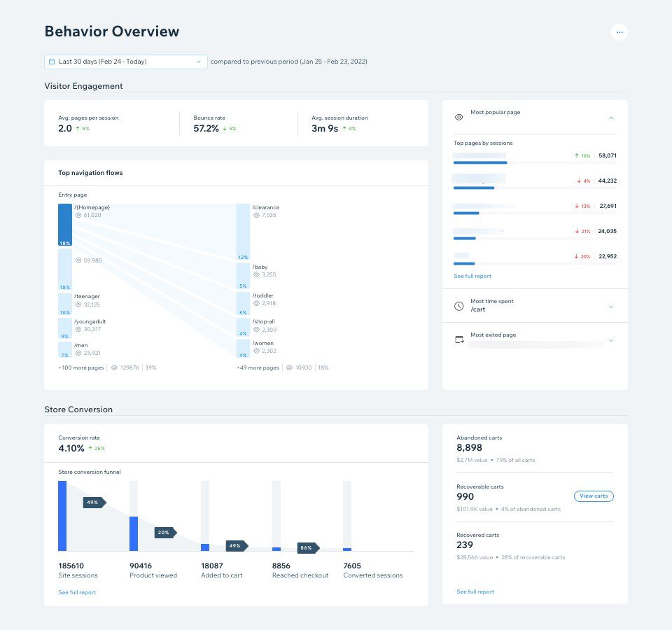Image resolution: width=672 pixels, height=630 pixels.
Task: Open See full report under Top pages
Action: [472, 276]
